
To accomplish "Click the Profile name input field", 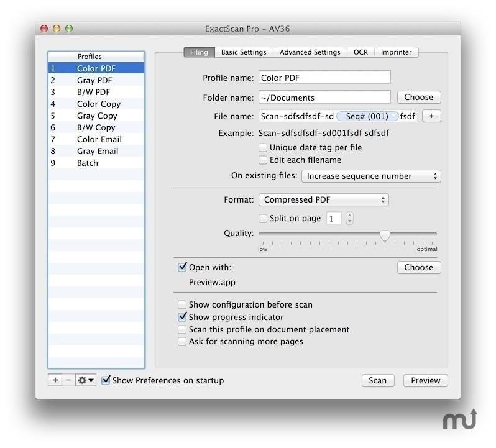I will pyautogui.click(x=324, y=78).
